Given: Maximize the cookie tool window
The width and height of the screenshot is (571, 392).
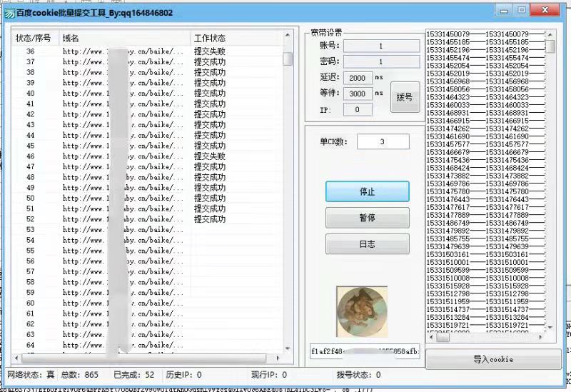Looking at the screenshot, I should 522,10.
